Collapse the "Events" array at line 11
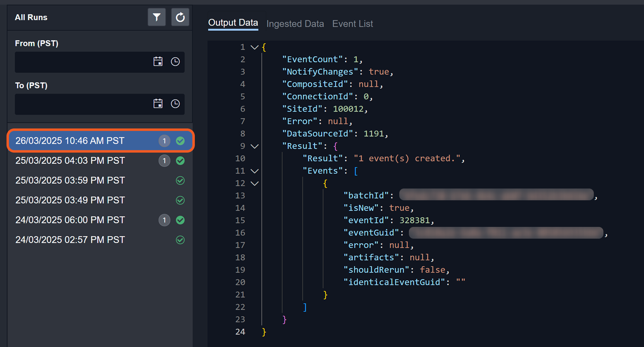Viewport: 644px width, 347px height. click(x=254, y=171)
